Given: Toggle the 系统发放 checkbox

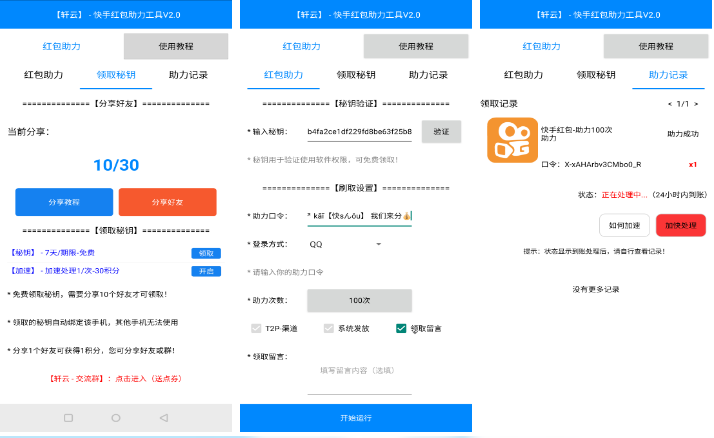Looking at the screenshot, I should tap(328, 328).
